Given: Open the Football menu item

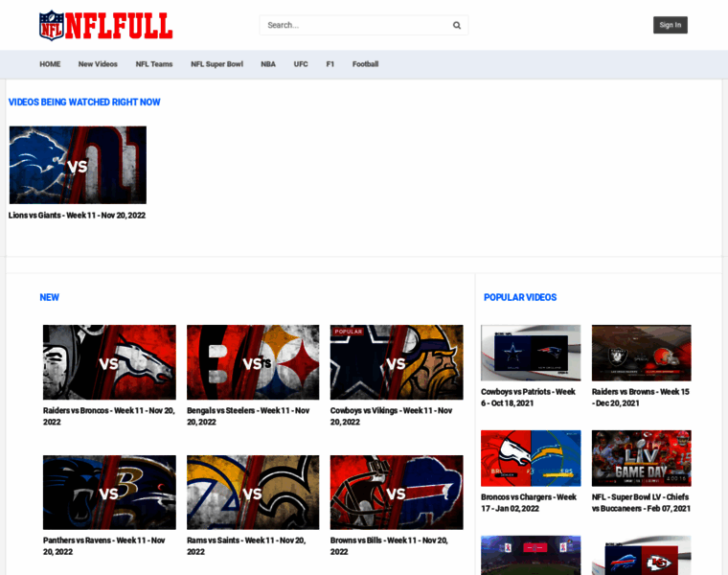Looking at the screenshot, I should (x=365, y=64).
